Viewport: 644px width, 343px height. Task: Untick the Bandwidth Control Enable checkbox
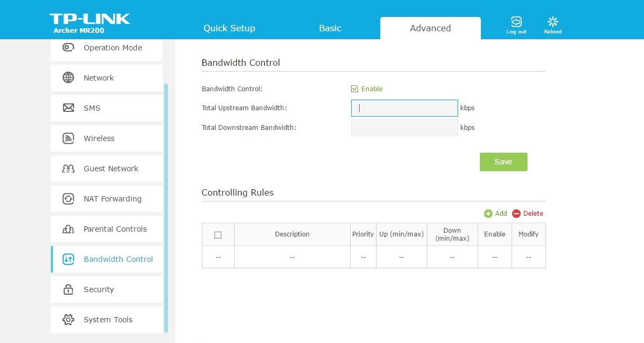pos(355,89)
